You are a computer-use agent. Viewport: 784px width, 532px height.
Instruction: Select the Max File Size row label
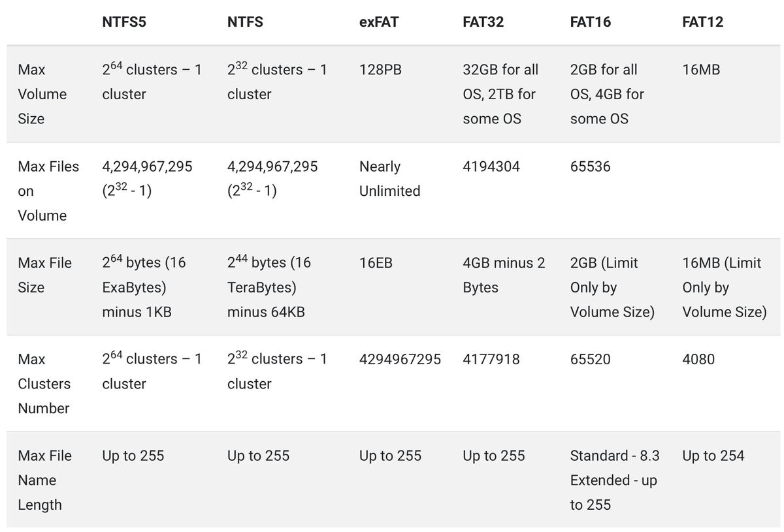click(45, 275)
